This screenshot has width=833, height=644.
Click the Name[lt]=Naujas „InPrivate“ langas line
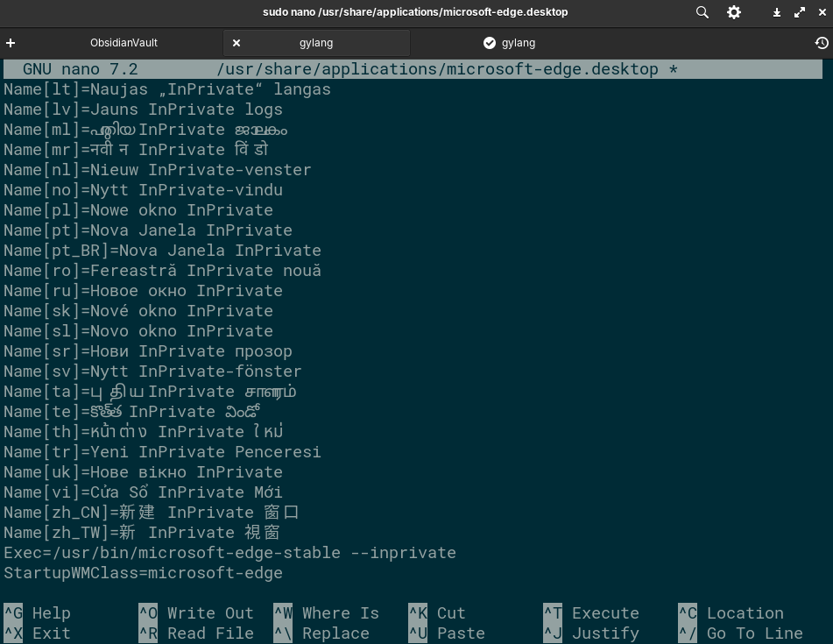(x=167, y=89)
